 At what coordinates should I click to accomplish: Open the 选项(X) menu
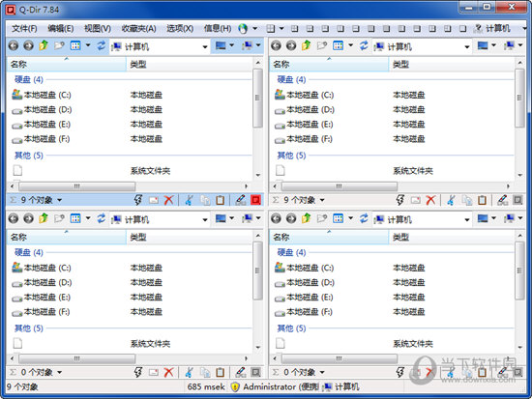pos(180,28)
